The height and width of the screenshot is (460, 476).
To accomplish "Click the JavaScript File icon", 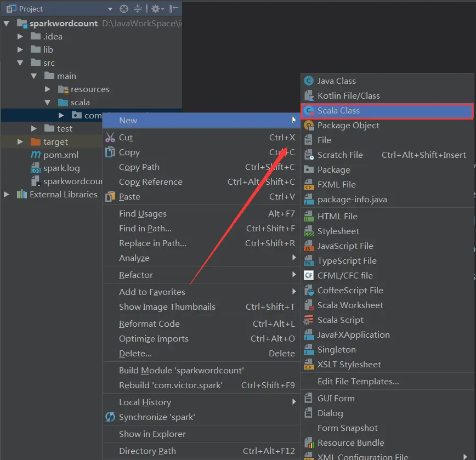I will click(x=309, y=246).
